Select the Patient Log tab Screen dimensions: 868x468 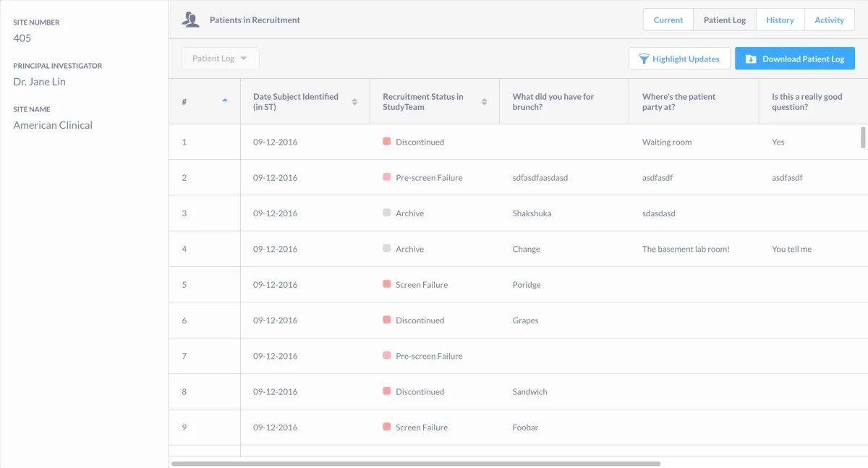click(724, 20)
